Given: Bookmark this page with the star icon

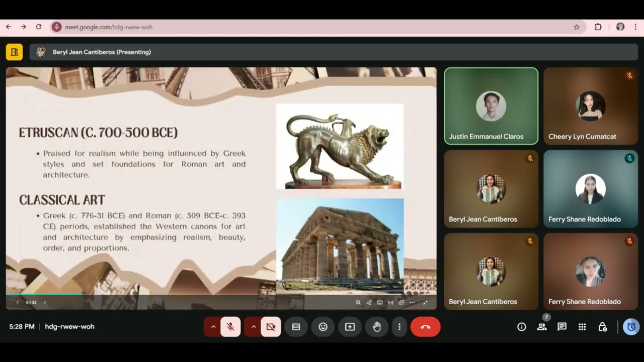Looking at the screenshot, I should point(577,27).
